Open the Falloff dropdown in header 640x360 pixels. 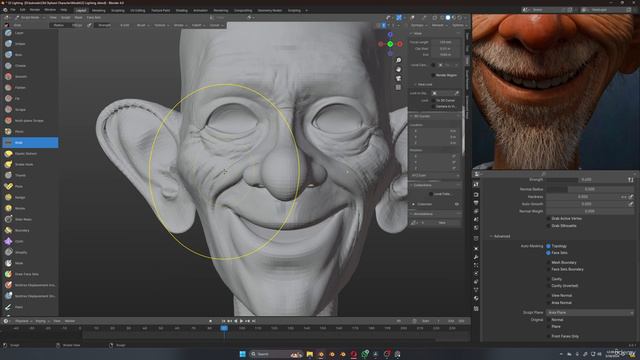198,25
